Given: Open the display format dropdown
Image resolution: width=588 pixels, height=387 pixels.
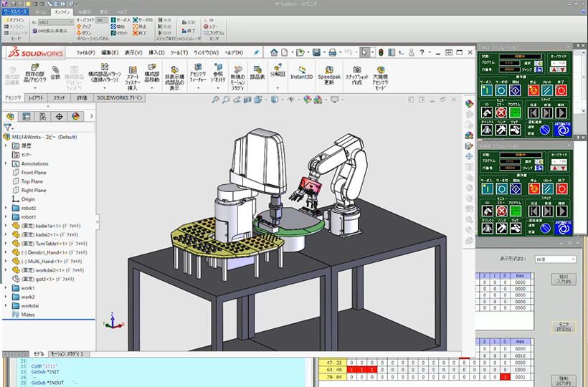Looking at the screenshot, I should click(x=557, y=259).
